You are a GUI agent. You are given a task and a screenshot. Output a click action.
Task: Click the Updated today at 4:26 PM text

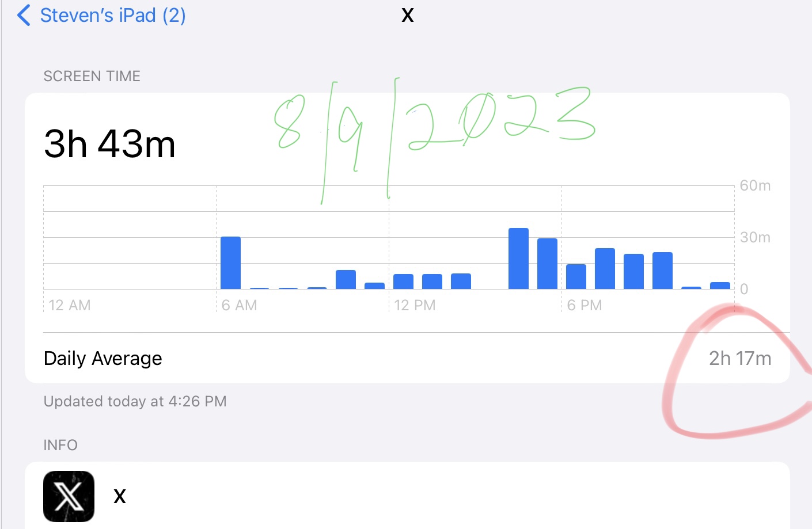pos(135,401)
